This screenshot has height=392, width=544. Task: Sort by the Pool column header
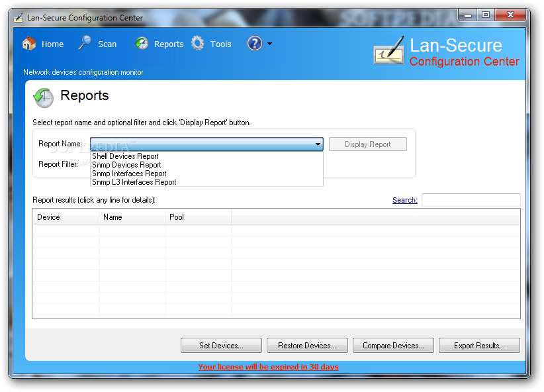[x=199, y=217]
